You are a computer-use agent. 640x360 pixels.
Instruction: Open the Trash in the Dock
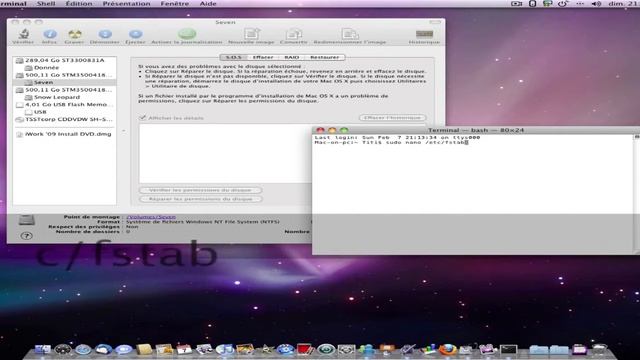tap(599, 350)
